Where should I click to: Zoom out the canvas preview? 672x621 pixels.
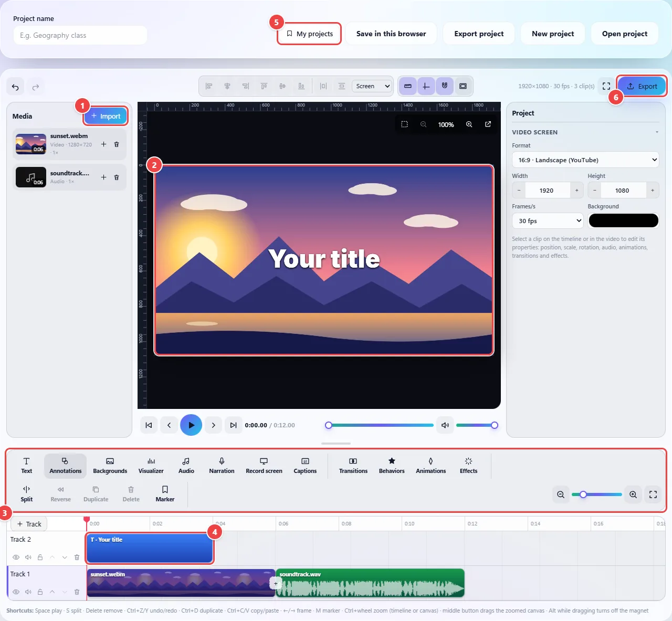click(x=423, y=124)
